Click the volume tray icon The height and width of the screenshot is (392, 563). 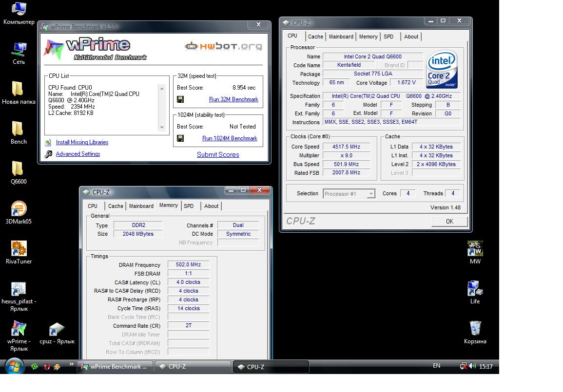(x=472, y=366)
